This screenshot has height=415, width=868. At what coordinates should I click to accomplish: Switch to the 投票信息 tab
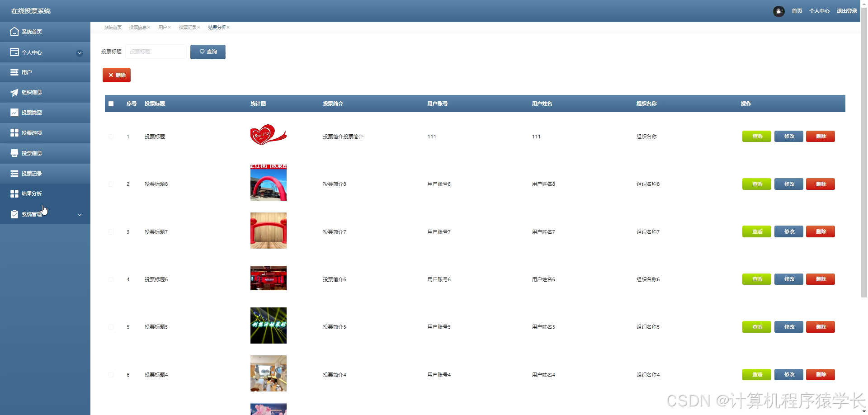[x=137, y=28]
